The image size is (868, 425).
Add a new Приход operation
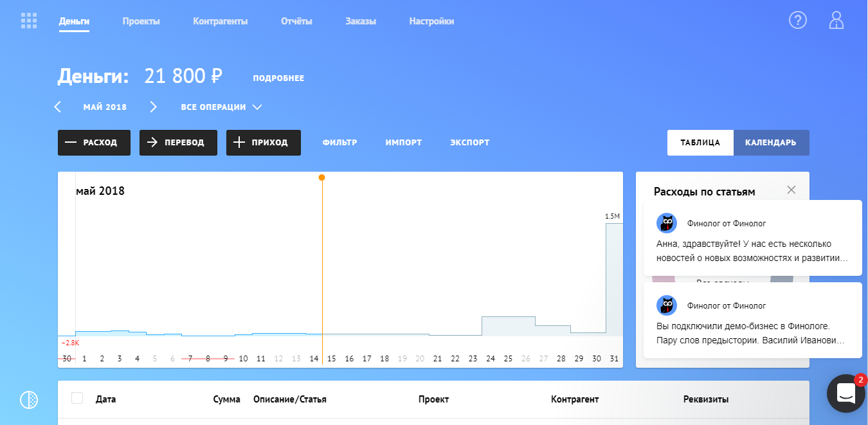pos(263,143)
